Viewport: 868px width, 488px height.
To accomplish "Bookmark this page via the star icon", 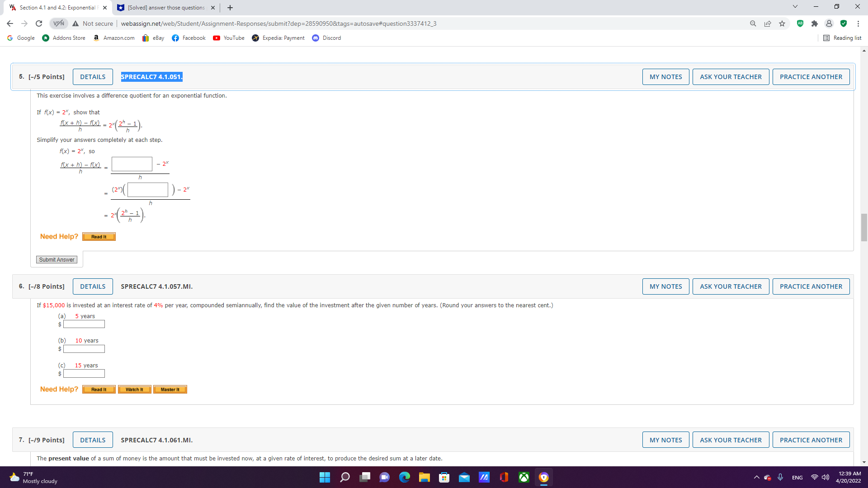I will pos(782,23).
